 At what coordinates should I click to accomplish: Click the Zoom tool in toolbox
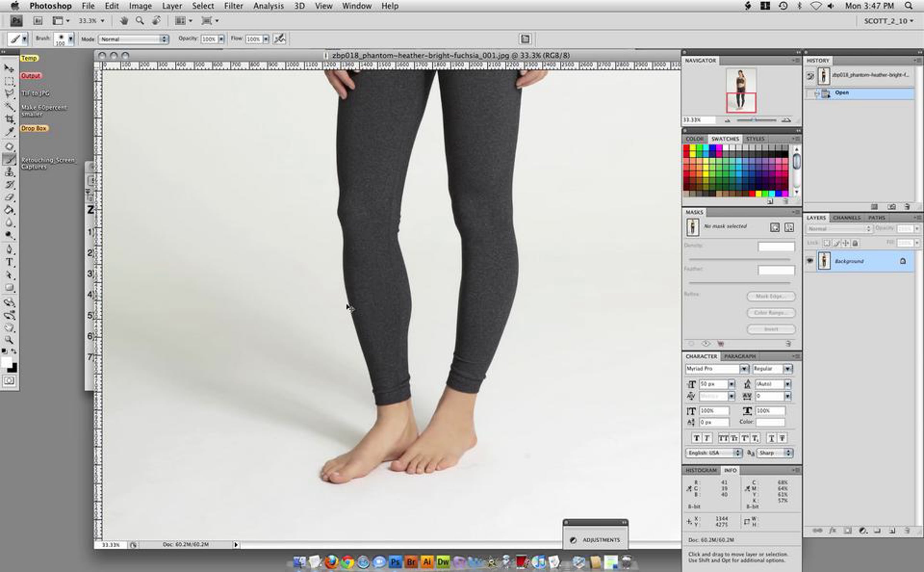9,340
